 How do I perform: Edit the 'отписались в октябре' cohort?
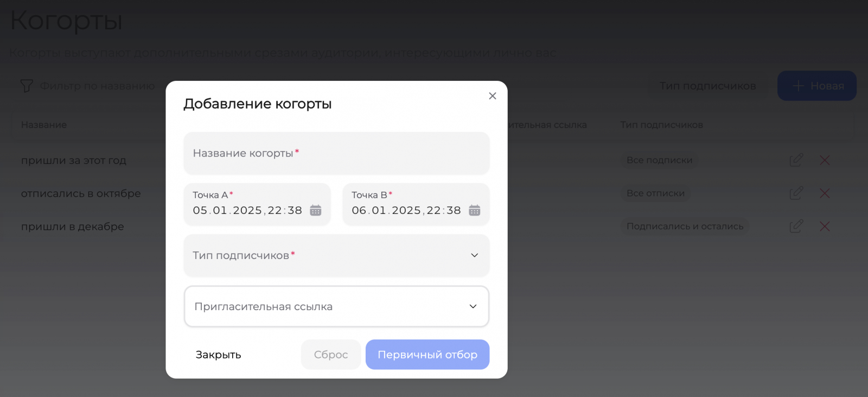[796, 193]
